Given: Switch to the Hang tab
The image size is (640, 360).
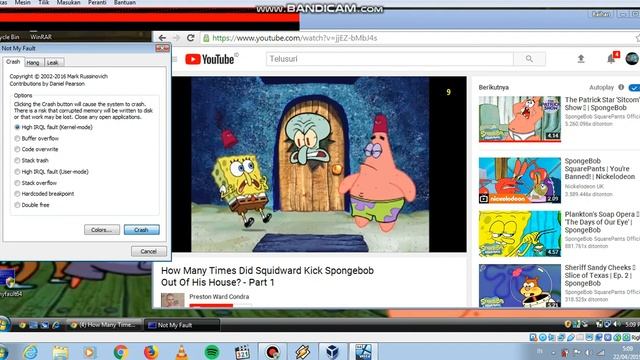Looking at the screenshot, I should pyautogui.click(x=33, y=62).
